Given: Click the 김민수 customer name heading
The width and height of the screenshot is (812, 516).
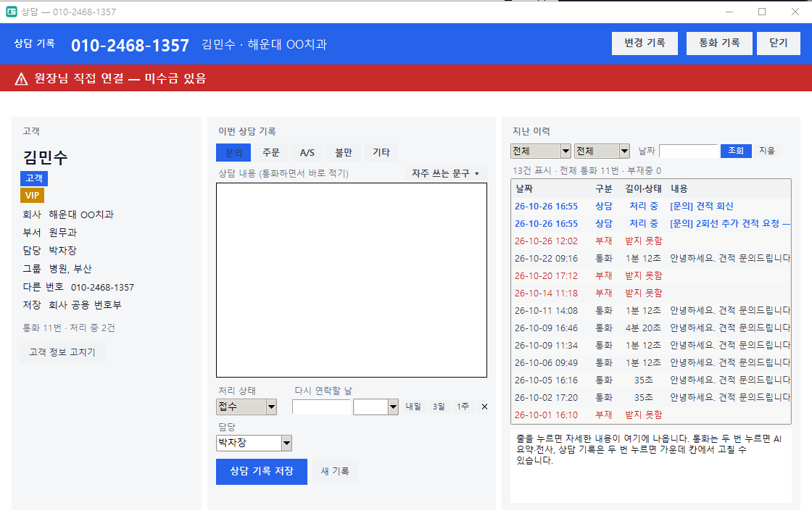Looking at the screenshot, I should (45, 158).
